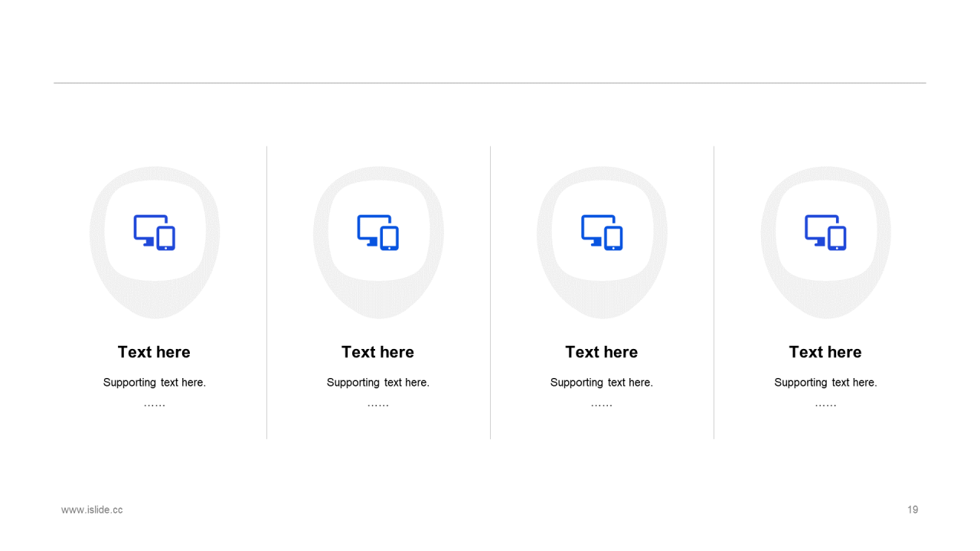This screenshot has width=980, height=551.
Task: Open the www.islide.cc footer link
Action: tap(92, 510)
